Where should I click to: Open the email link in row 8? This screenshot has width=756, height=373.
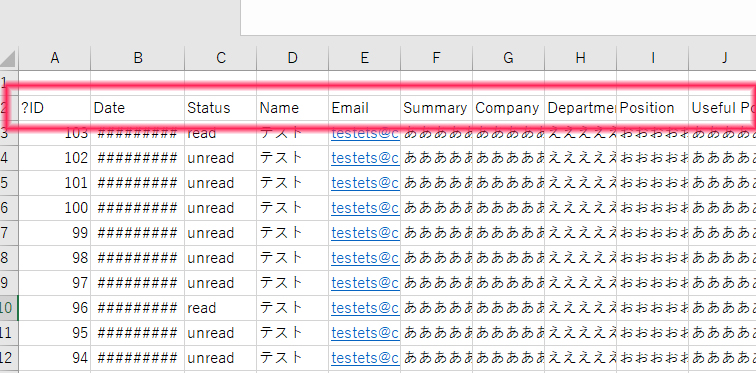[365, 258]
